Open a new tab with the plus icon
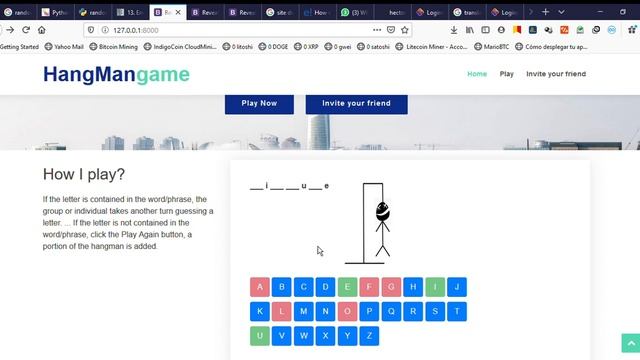The height and width of the screenshot is (360, 640). pyautogui.click(x=545, y=12)
